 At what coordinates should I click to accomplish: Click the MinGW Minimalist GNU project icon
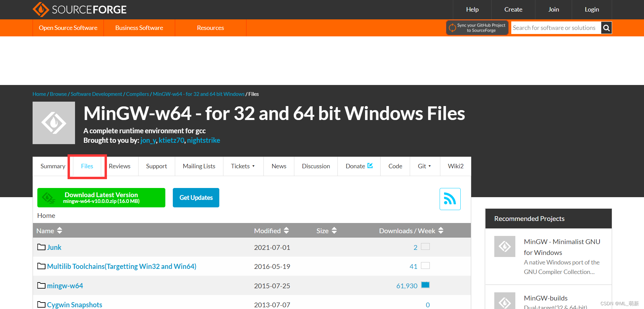[x=505, y=246]
